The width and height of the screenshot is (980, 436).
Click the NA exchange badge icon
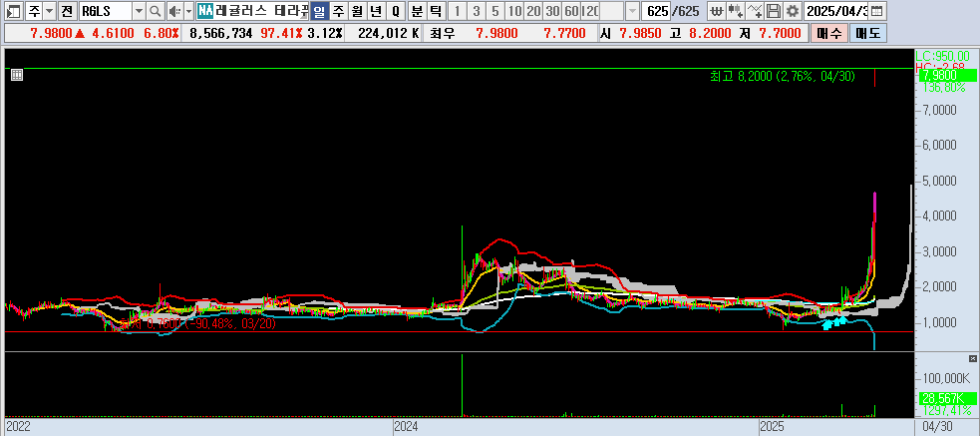(204, 11)
